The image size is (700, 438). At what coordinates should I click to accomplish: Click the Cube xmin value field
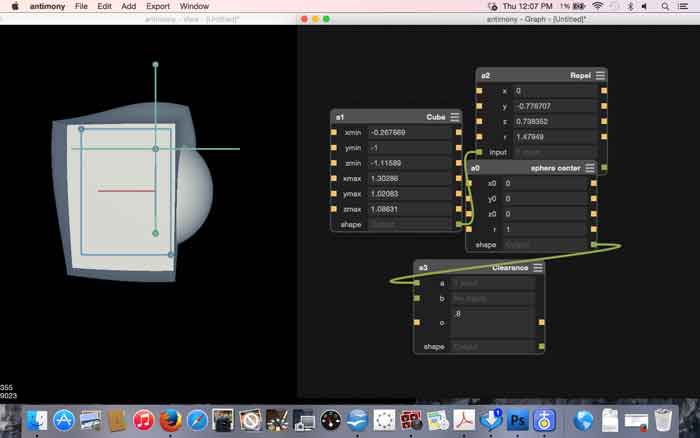point(409,132)
